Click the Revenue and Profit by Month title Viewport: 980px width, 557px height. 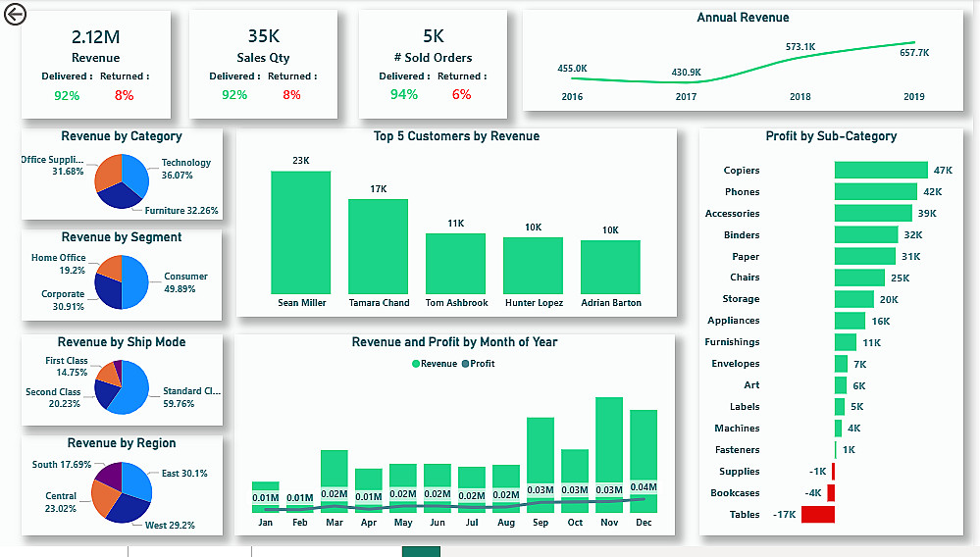pyautogui.click(x=454, y=342)
